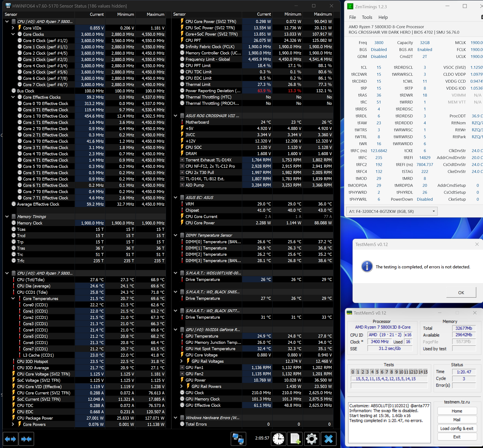Viewport: 483px width, 448px height.
Task: Collapse the Memory Timings section
Action: coord(7,217)
